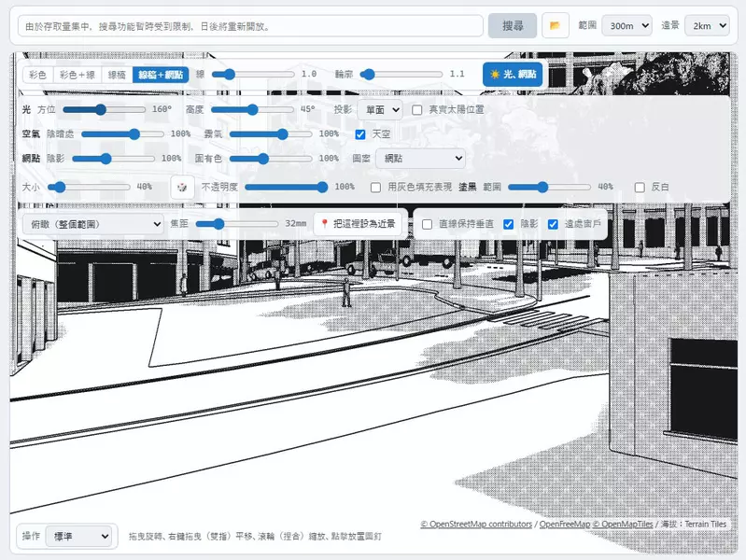Switch to the 彩色 render mode tab
746x560 pixels.
(38, 75)
